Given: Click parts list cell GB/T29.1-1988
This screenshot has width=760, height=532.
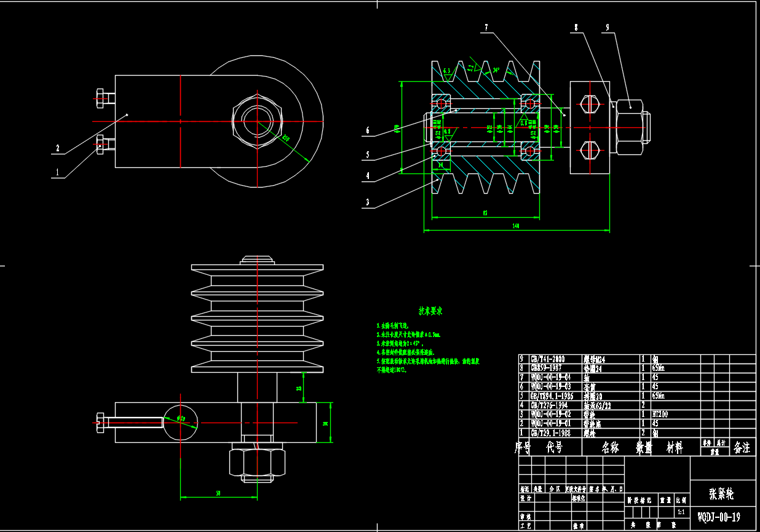Looking at the screenshot, I should (x=550, y=433).
